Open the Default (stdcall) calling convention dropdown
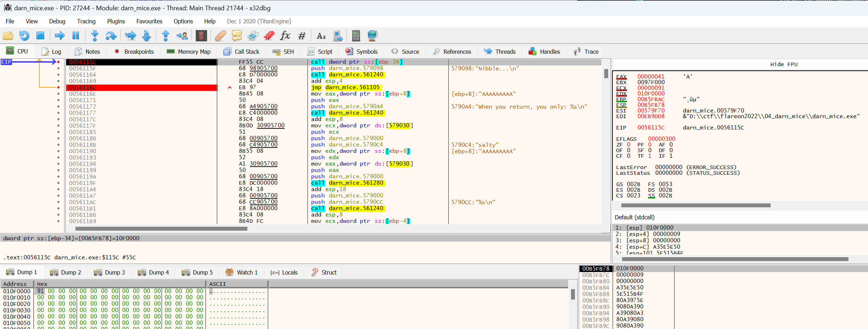The height and width of the screenshot is (329, 868). [635, 217]
